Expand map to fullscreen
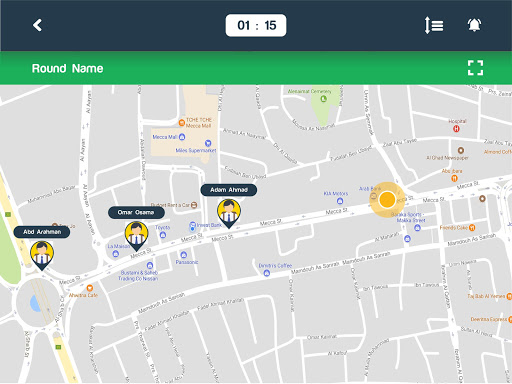 [x=475, y=68]
